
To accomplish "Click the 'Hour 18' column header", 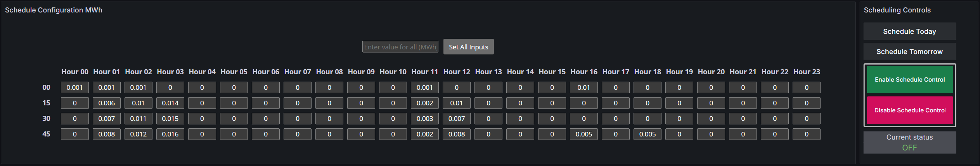I will click(648, 72).
